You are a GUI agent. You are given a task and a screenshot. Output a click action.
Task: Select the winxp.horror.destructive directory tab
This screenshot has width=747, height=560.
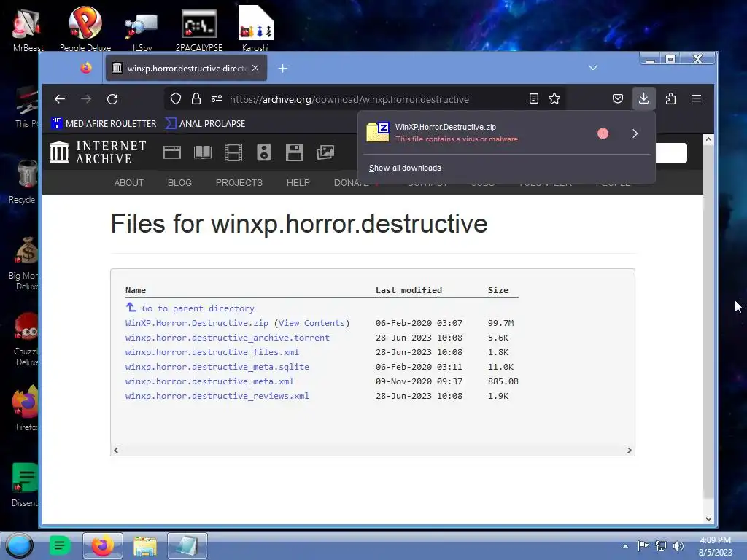tap(186, 68)
